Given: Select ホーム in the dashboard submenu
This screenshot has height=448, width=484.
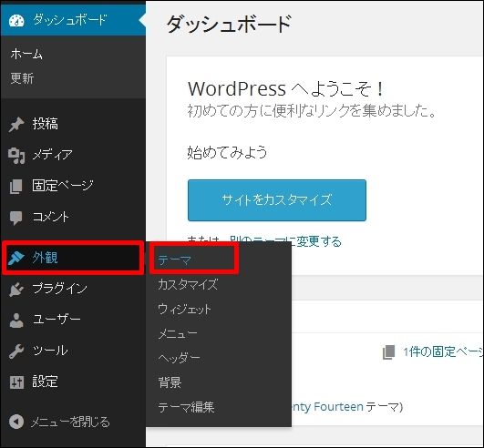Looking at the screenshot, I should point(26,54).
